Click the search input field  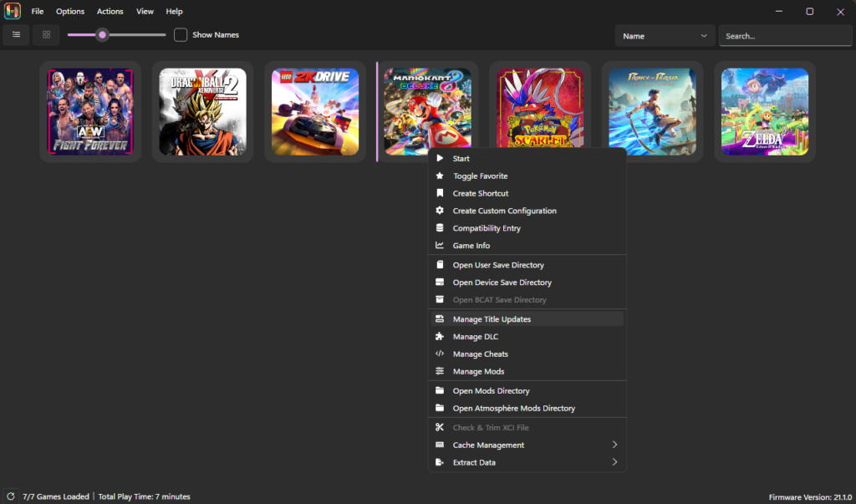pyautogui.click(x=784, y=35)
